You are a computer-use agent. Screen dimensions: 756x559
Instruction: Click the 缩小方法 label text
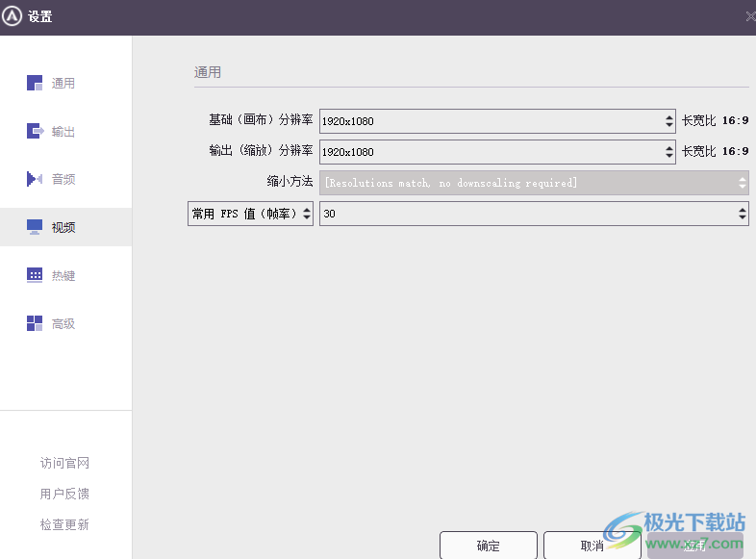click(x=290, y=181)
